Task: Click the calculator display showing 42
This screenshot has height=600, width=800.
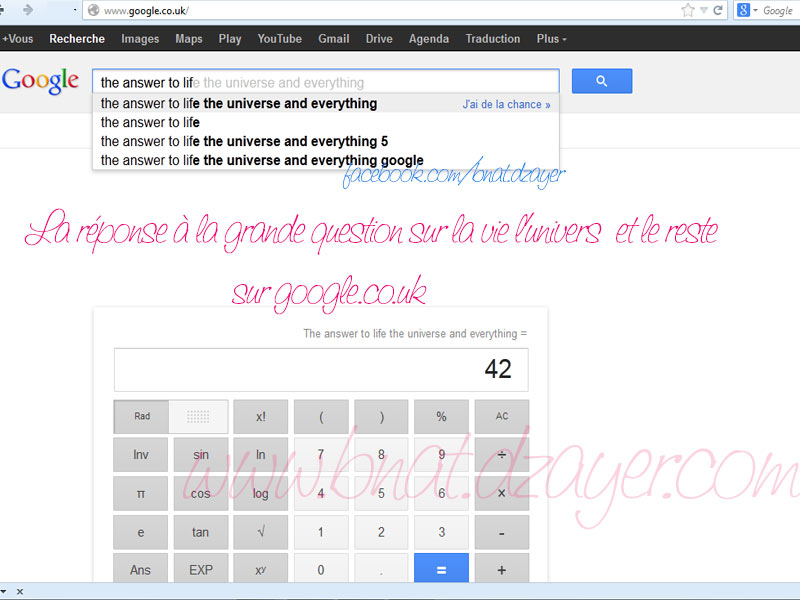Action: 321,370
